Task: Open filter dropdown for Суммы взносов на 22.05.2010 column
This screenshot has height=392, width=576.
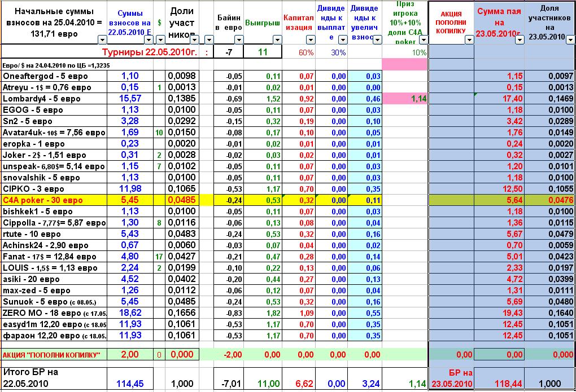Action: coord(149,39)
